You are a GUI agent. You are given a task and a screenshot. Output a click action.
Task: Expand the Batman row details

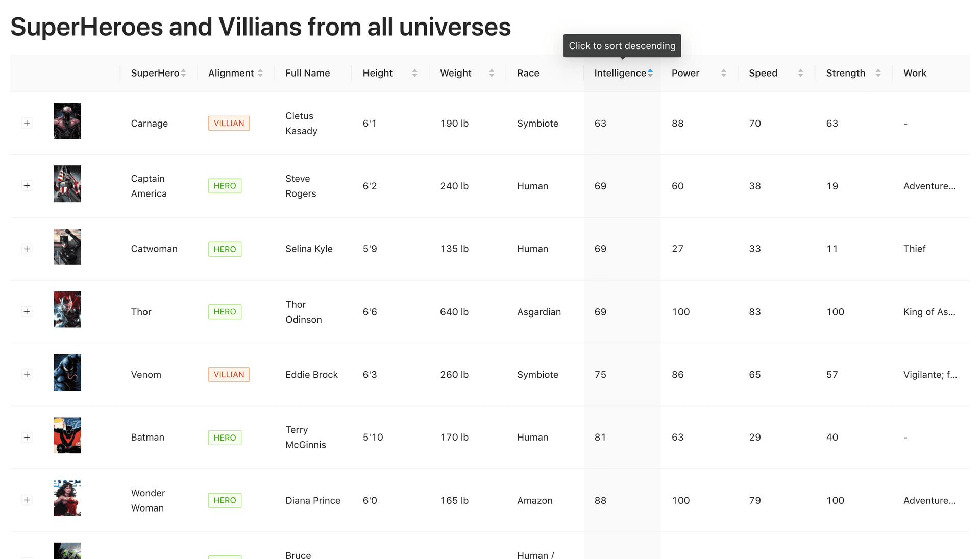coord(27,437)
